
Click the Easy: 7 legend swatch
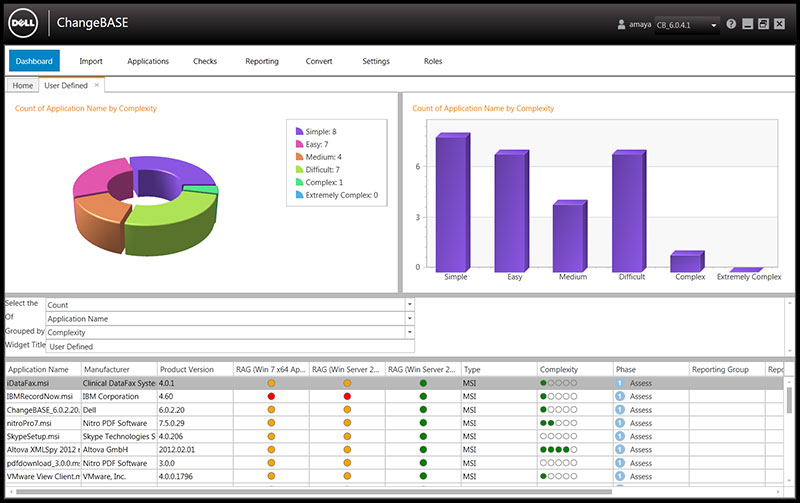point(299,144)
